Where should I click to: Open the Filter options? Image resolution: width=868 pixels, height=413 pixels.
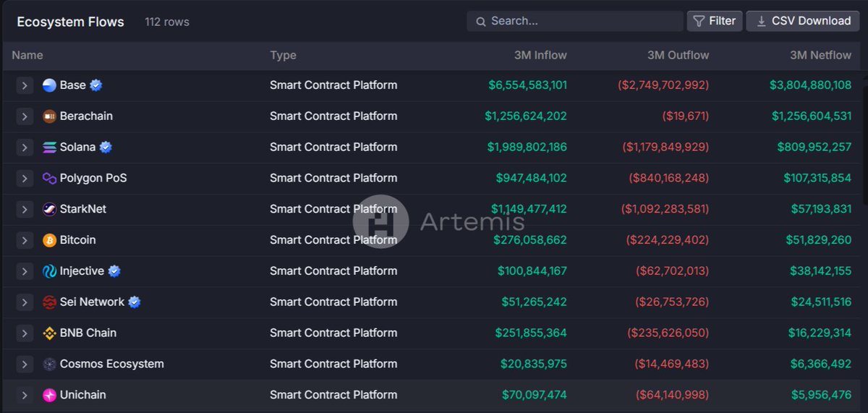[x=715, y=21]
